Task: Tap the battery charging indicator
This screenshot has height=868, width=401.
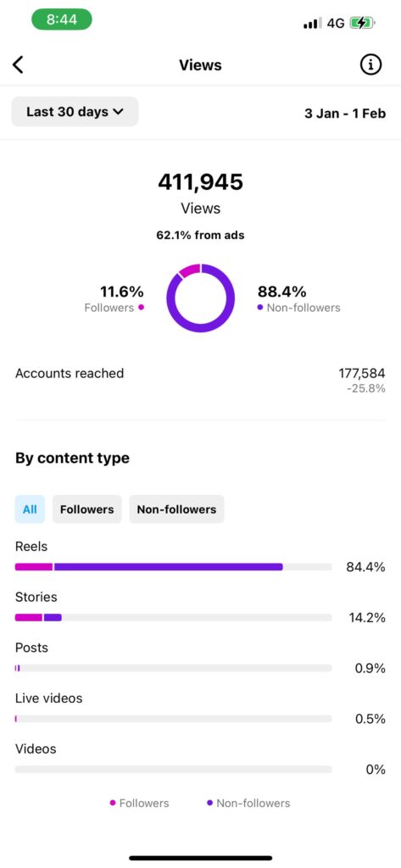Action: (364, 23)
